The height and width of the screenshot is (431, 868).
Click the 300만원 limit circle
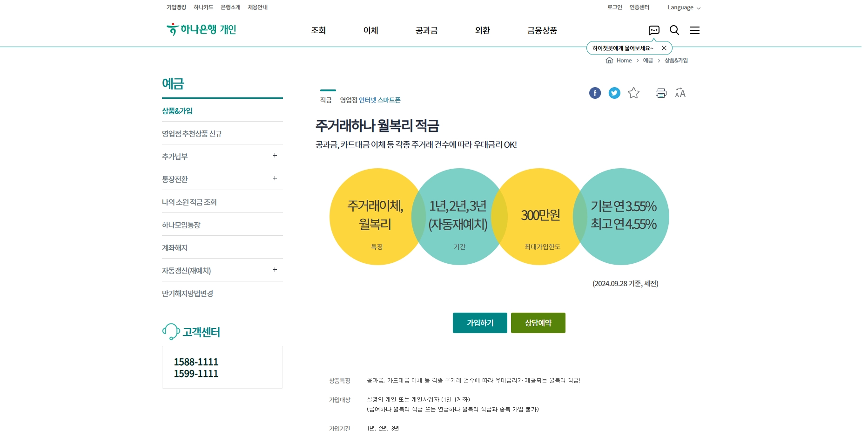click(x=540, y=217)
